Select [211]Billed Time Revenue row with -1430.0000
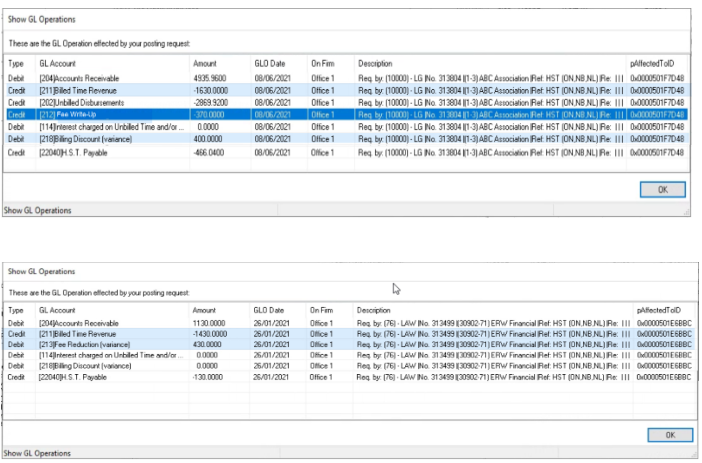Screen dimensions: 702x463 click(x=350, y=334)
